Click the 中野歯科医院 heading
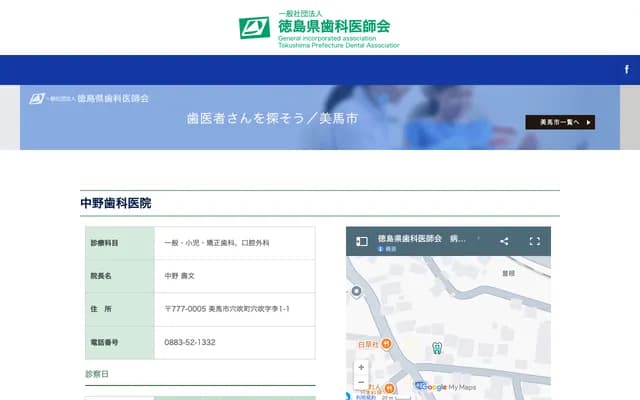Screen dimensions: 640x400 [x=116, y=203]
